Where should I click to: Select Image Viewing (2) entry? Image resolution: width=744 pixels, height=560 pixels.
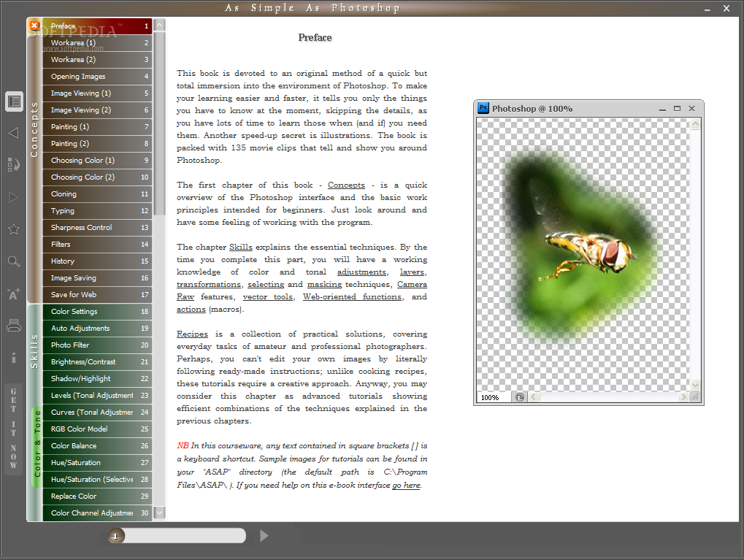click(x=97, y=110)
